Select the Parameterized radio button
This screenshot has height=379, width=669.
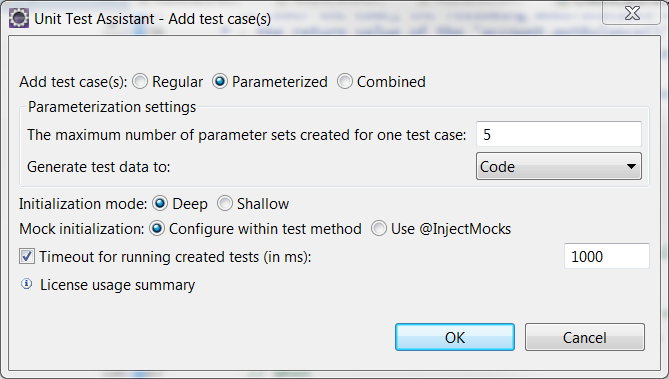point(220,82)
